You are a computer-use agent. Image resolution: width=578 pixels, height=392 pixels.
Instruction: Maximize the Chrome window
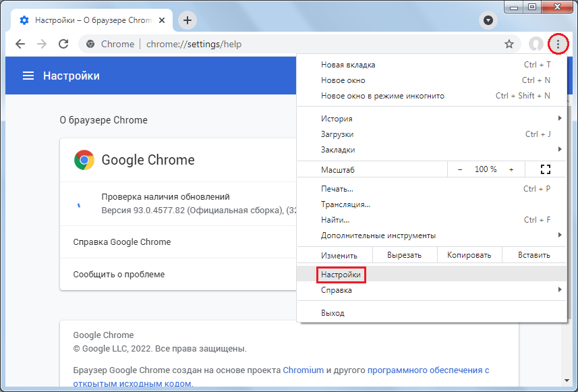point(532,7)
